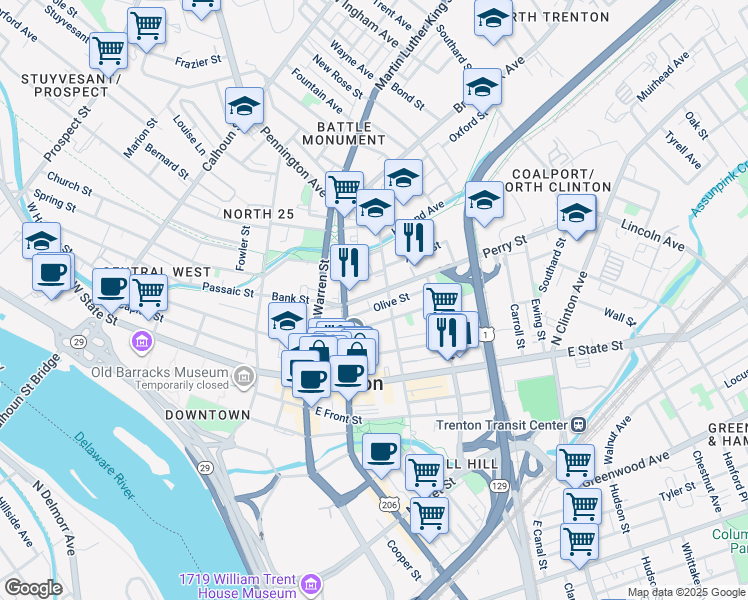Click the Trenton Transit Center station icon
Screen dimensions: 748x600
(579, 424)
